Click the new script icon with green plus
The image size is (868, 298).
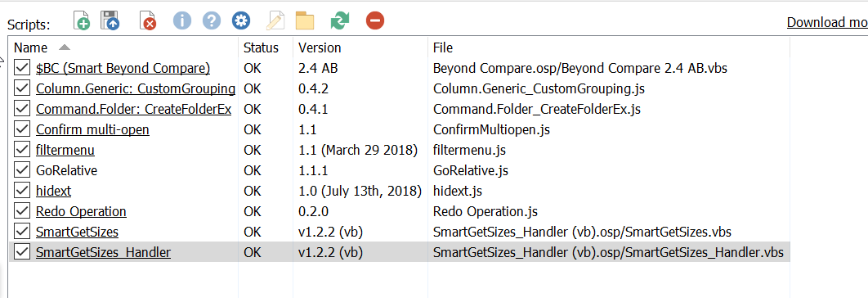(x=82, y=20)
